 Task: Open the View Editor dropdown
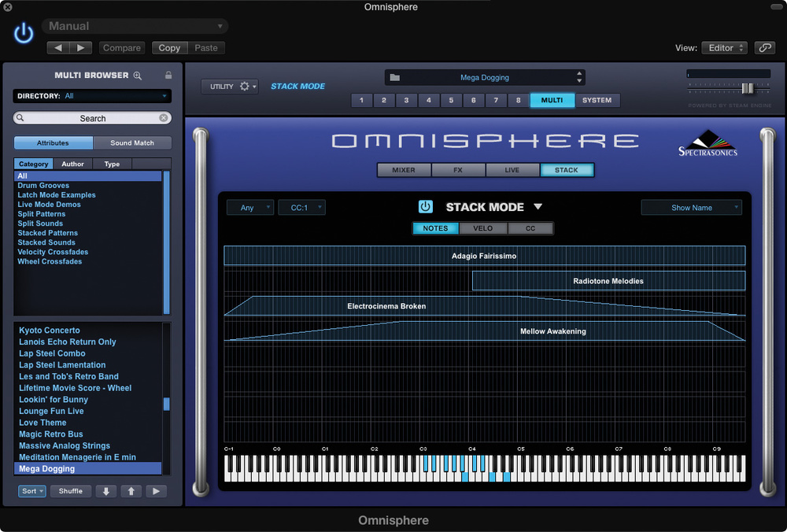pos(724,48)
